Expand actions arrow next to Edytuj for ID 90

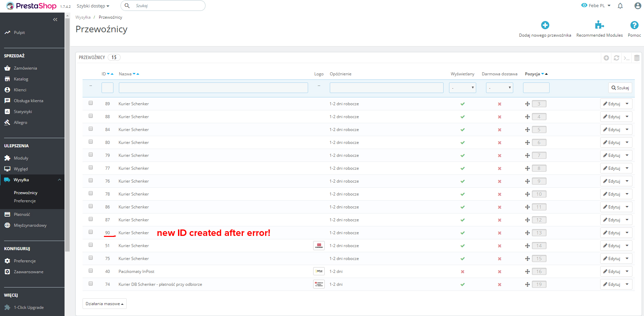(x=627, y=233)
